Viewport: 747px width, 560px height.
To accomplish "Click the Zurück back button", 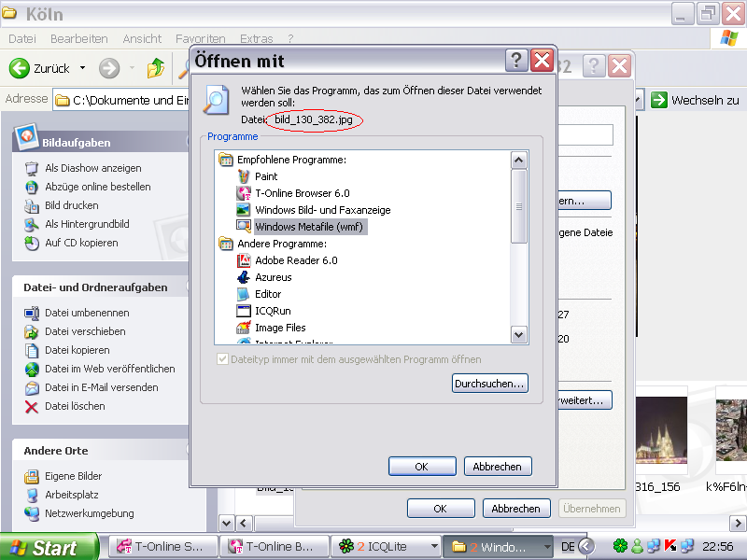I will coord(39,68).
